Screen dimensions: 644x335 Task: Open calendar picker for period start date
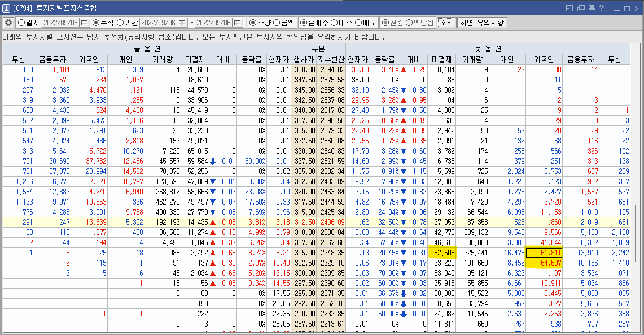tap(182, 23)
